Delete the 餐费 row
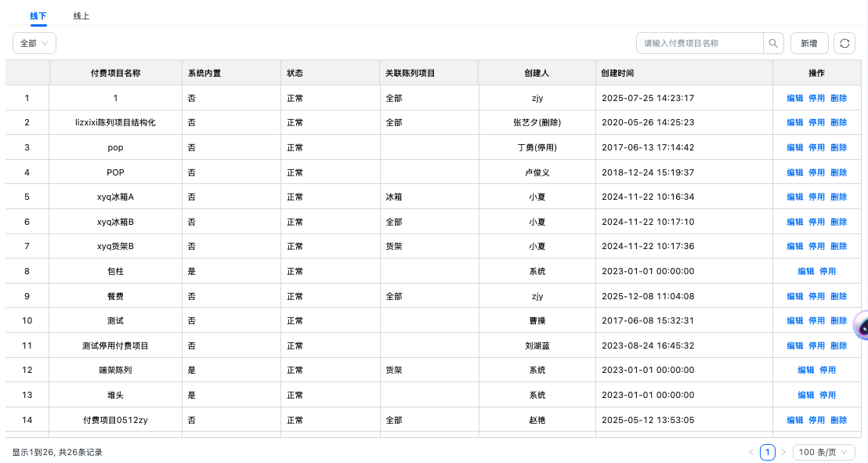The image size is (868, 463). pos(838,296)
